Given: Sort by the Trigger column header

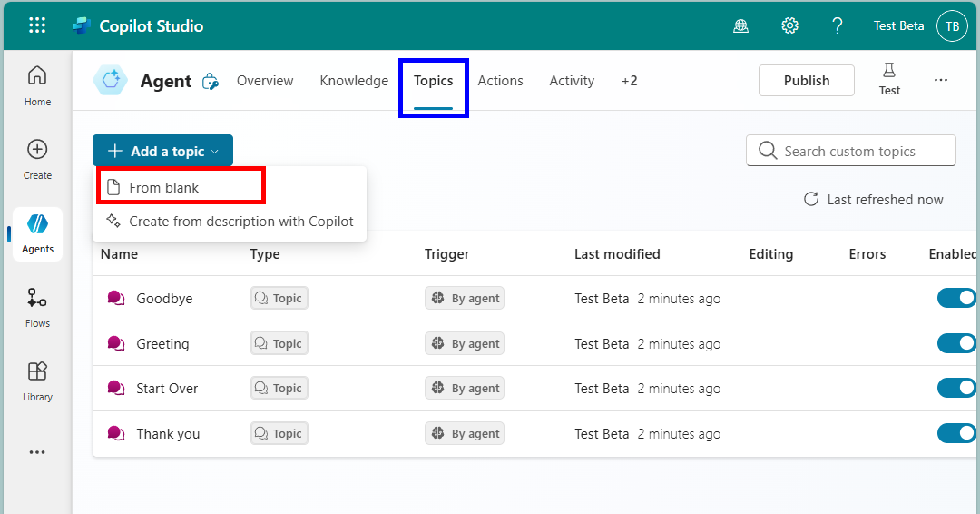Looking at the screenshot, I should [x=446, y=254].
